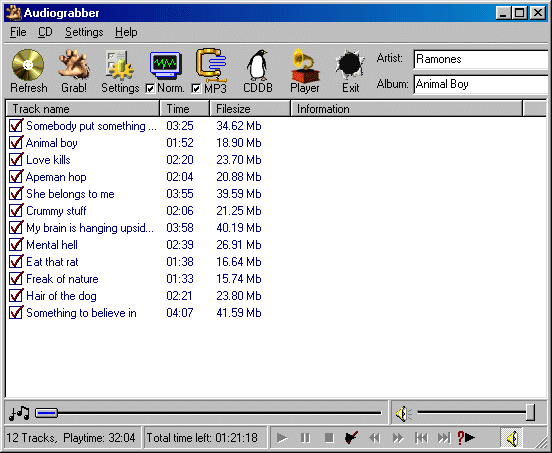Open the CD menu

click(x=45, y=32)
